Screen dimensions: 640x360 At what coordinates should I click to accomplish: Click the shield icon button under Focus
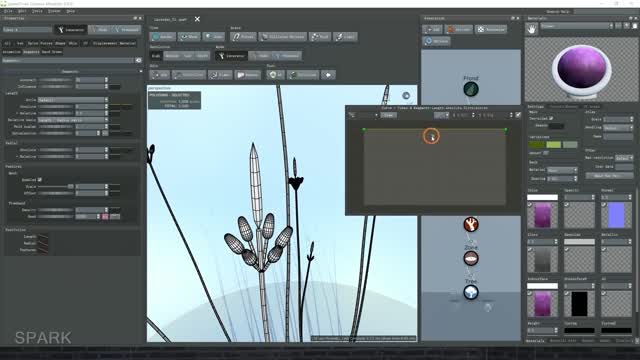click(276, 75)
